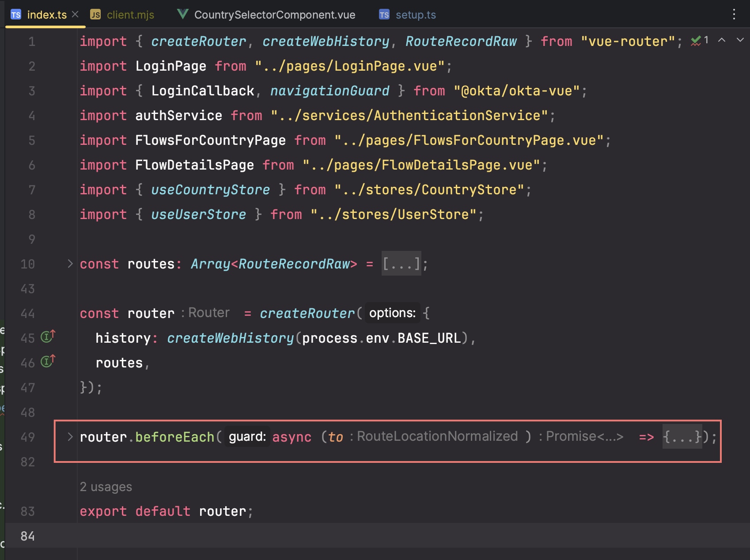This screenshot has width=750, height=560.
Task: Click the Promise<...> return type hint
Action: (581, 436)
